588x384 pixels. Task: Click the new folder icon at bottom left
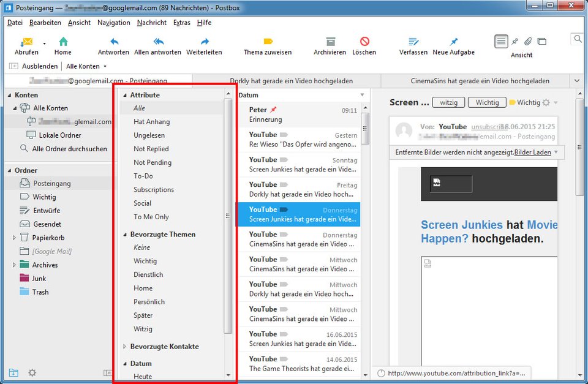click(x=13, y=372)
